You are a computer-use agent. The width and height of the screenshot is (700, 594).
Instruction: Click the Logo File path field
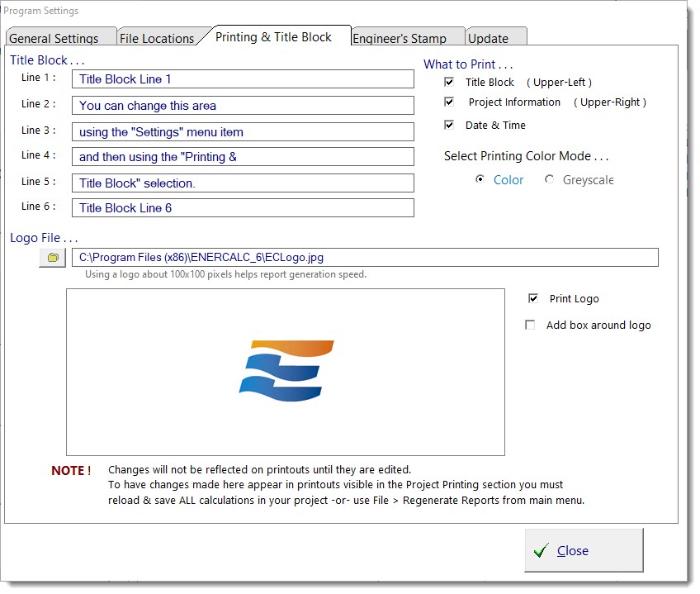[365, 258]
